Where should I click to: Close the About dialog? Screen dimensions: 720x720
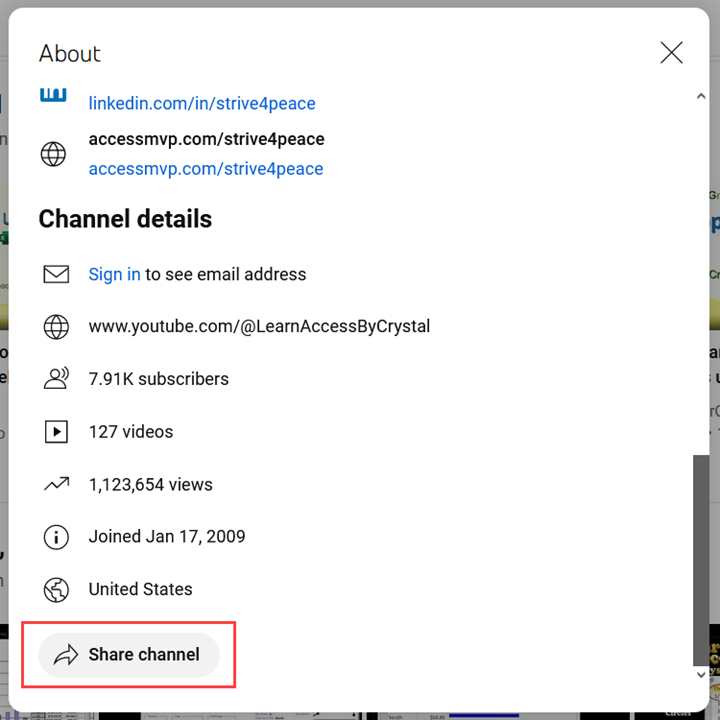click(x=671, y=52)
